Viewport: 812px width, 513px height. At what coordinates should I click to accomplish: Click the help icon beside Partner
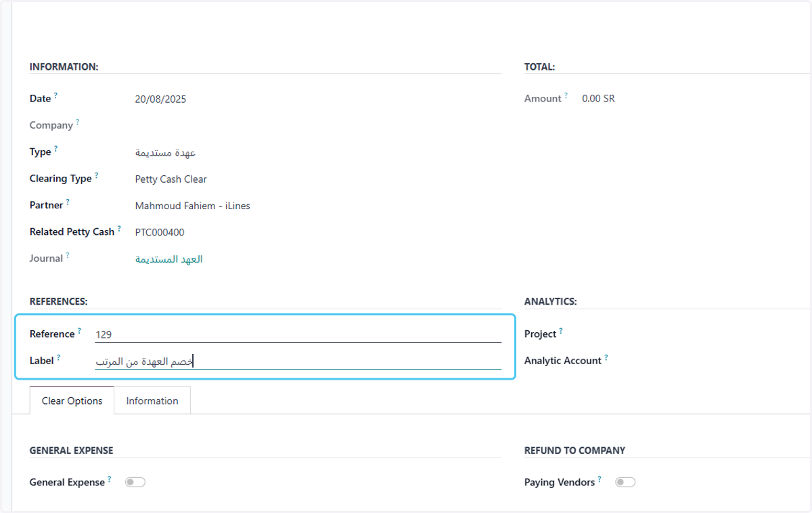pyautogui.click(x=68, y=202)
